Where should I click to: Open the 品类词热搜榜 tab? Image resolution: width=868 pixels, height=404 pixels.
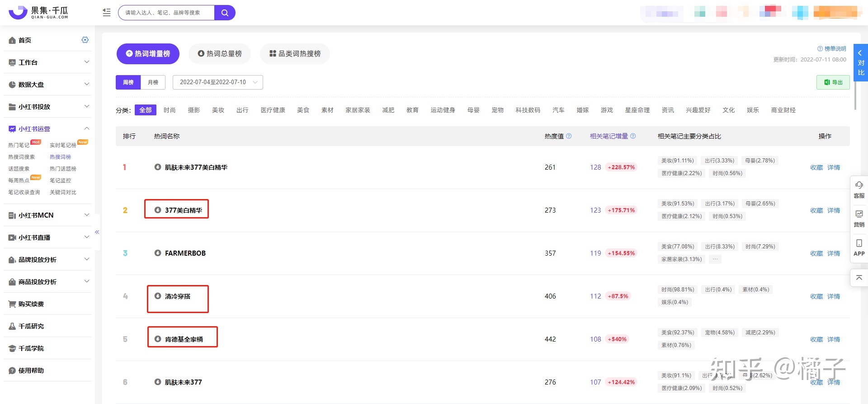tap(295, 54)
